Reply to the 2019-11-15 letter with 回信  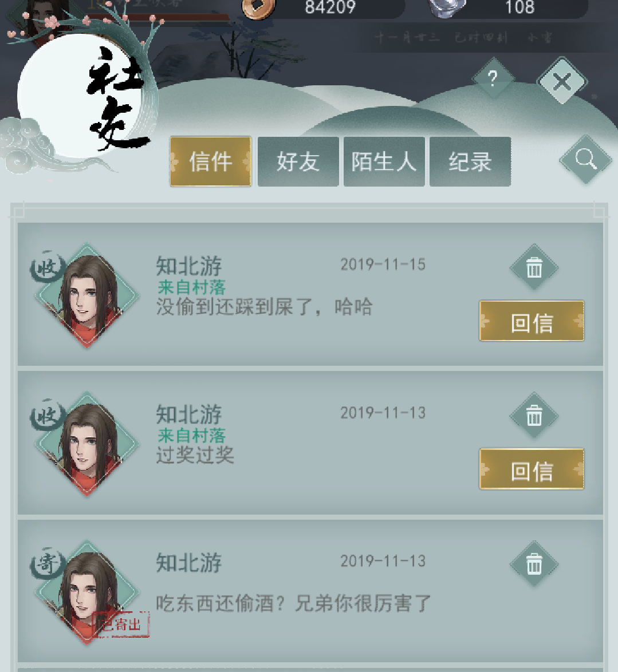coord(532,321)
